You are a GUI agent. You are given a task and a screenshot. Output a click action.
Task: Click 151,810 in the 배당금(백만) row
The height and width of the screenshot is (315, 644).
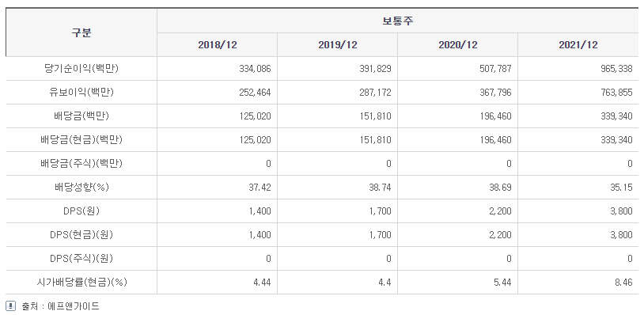pos(375,116)
